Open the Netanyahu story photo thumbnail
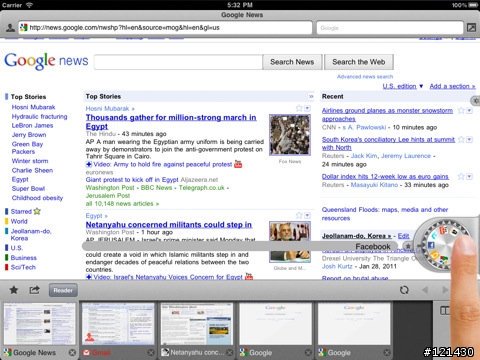 290,241
